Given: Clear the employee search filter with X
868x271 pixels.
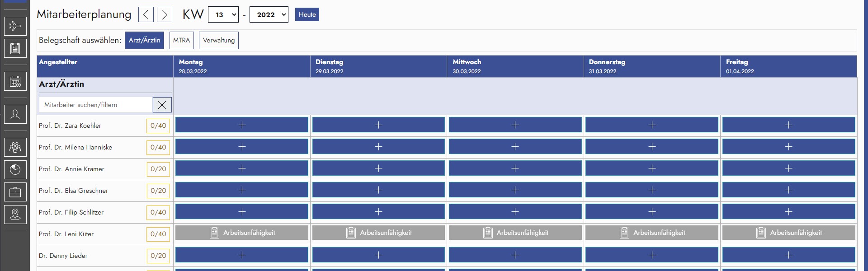Looking at the screenshot, I should pos(162,105).
